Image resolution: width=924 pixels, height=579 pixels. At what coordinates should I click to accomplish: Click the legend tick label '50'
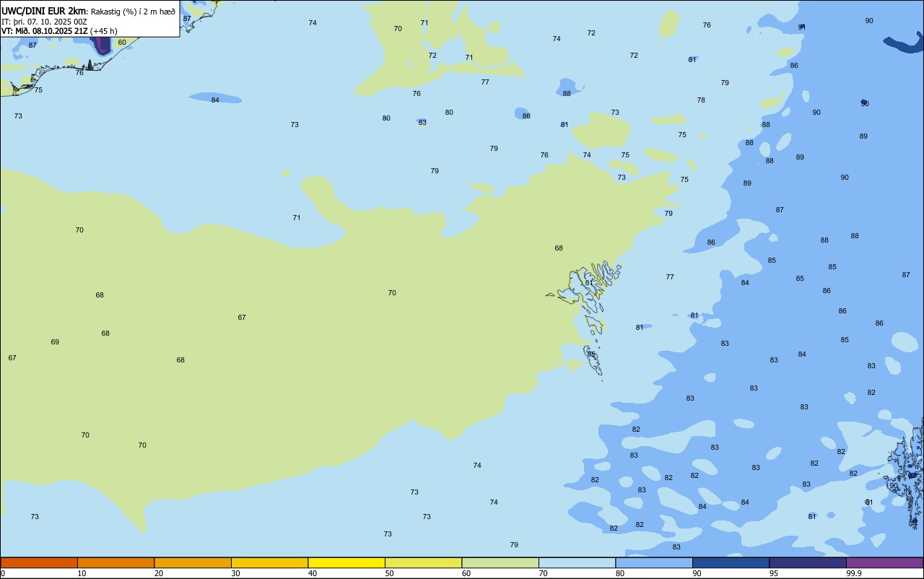(x=390, y=573)
